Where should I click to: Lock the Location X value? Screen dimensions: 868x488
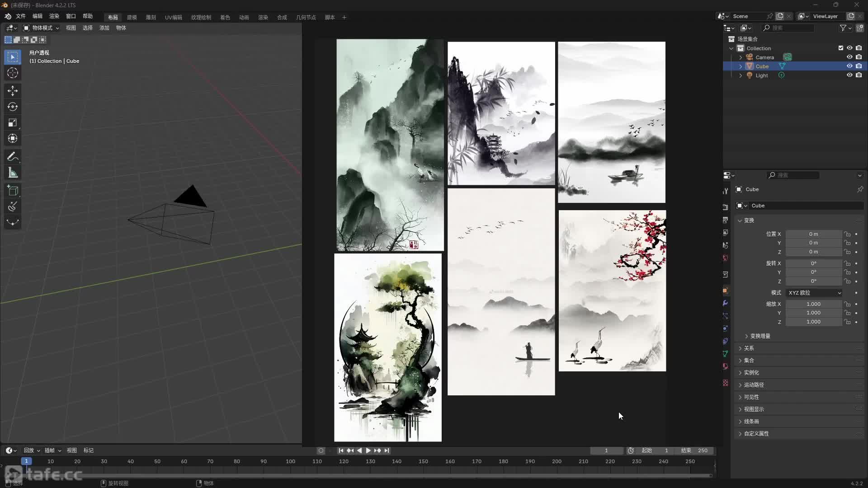click(848, 234)
